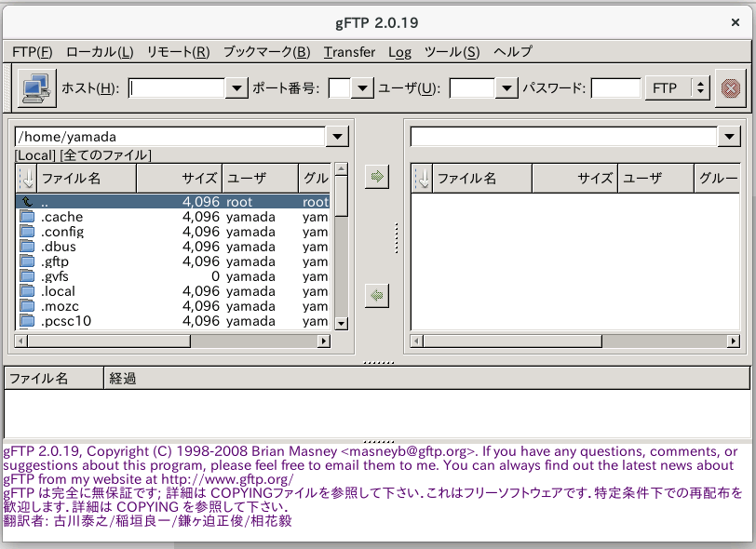Open the ローカル(L) menu
The image size is (756, 549).
(x=100, y=51)
